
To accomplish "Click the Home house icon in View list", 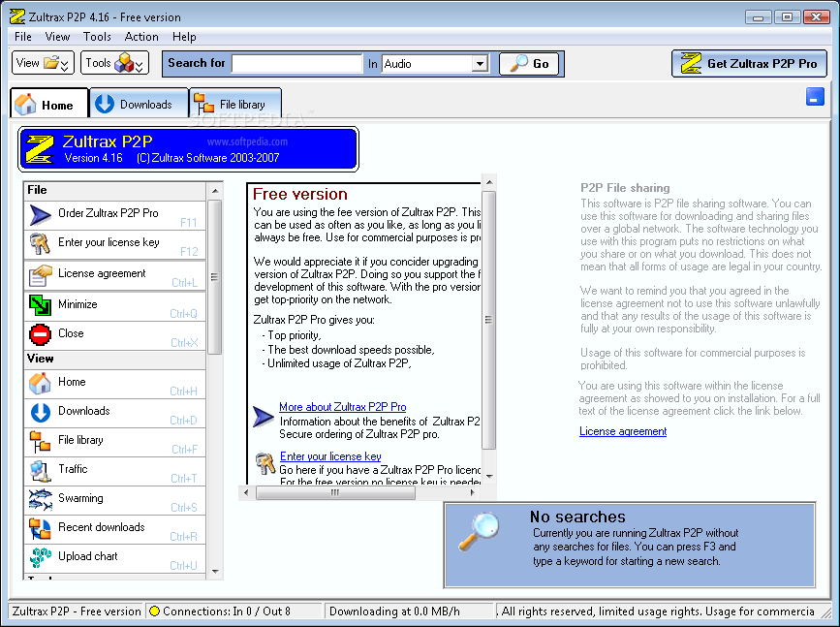I will coord(40,383).
